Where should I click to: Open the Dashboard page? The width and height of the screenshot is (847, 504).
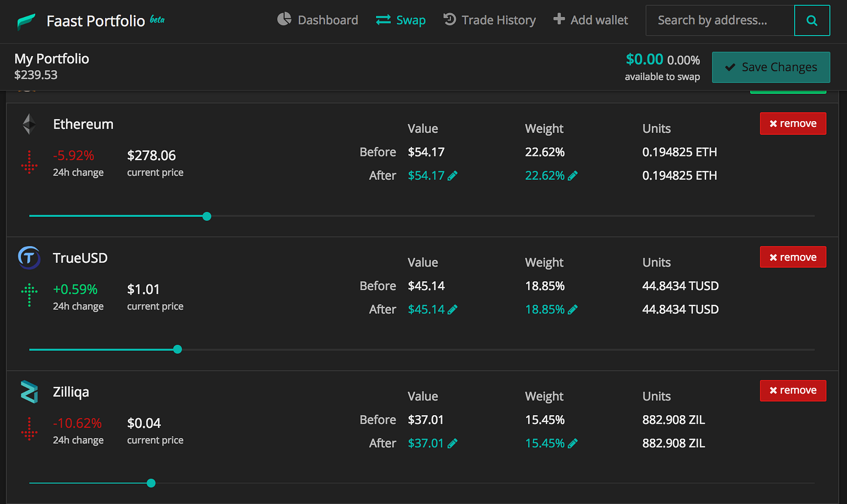pos(318,20)
